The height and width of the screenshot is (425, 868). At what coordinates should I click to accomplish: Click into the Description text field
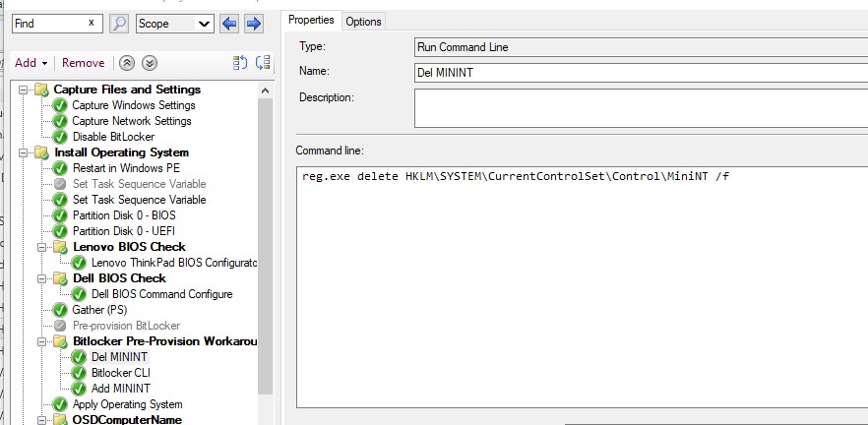(x=640, y=108)
